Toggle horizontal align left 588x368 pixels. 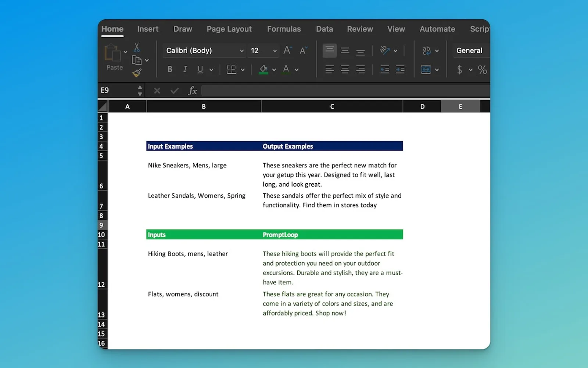(330, 69)
